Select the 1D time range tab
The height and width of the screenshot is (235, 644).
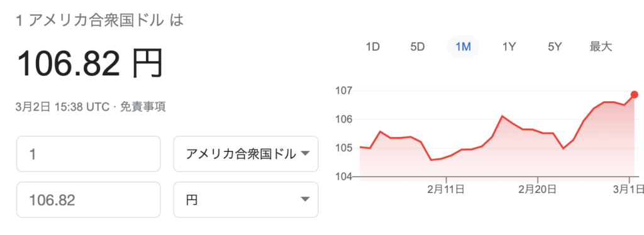pyautogui.click(x=372, y=46)
